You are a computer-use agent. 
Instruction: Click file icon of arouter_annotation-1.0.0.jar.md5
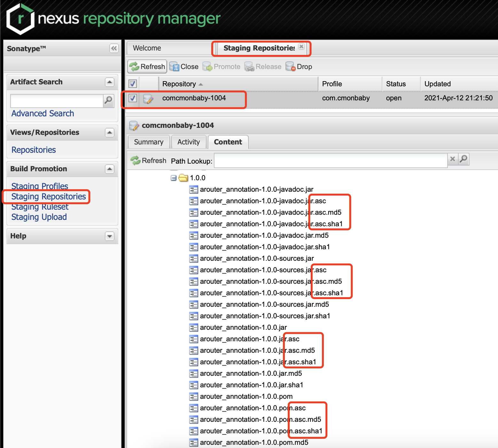193,374
